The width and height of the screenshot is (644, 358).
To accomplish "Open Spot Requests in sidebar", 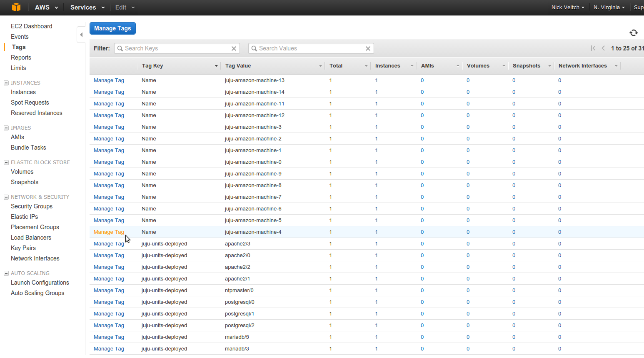I will pyautogui.click(x=30, y=103).
